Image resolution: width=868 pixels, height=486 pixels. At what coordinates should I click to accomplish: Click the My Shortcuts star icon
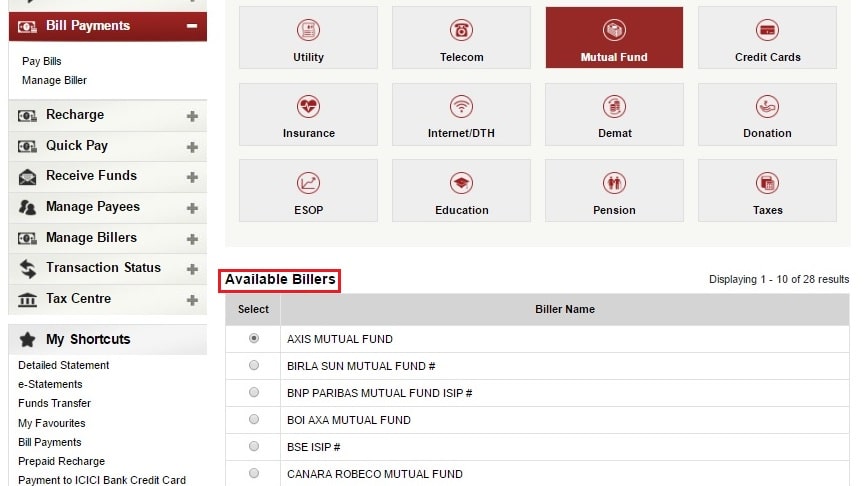click(27, 339)
